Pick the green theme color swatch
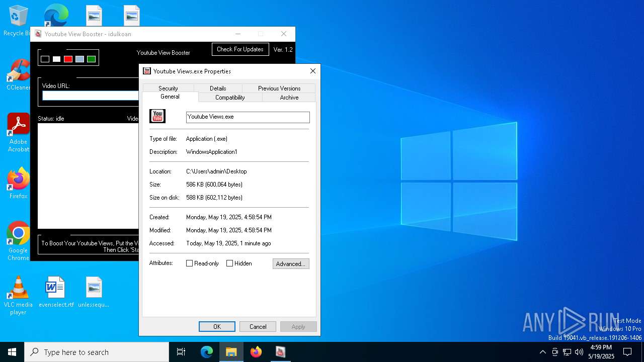Screen dimensions: 644x362 coord(91,59)
